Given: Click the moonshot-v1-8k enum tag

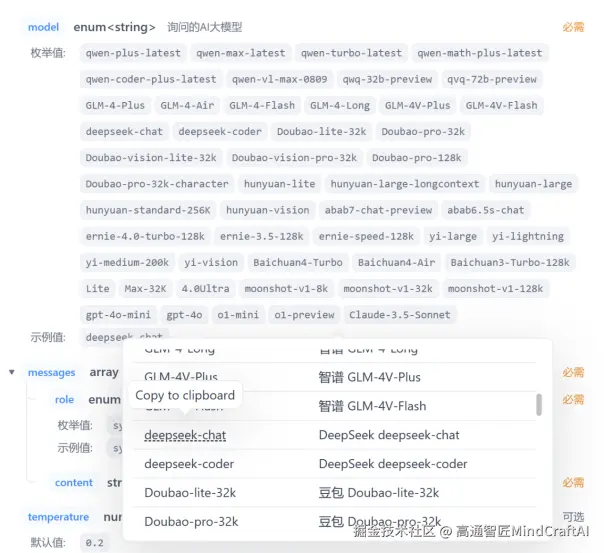Looking at the screenshot, I should 286,288.
